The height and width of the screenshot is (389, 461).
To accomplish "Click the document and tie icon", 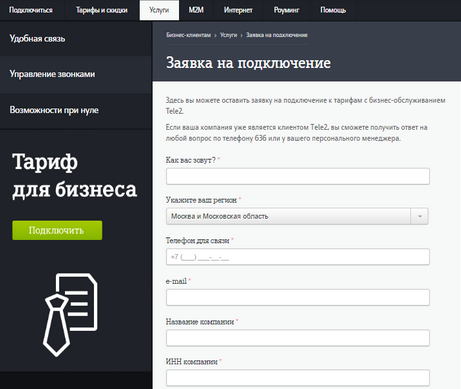I will coord(70,314).
